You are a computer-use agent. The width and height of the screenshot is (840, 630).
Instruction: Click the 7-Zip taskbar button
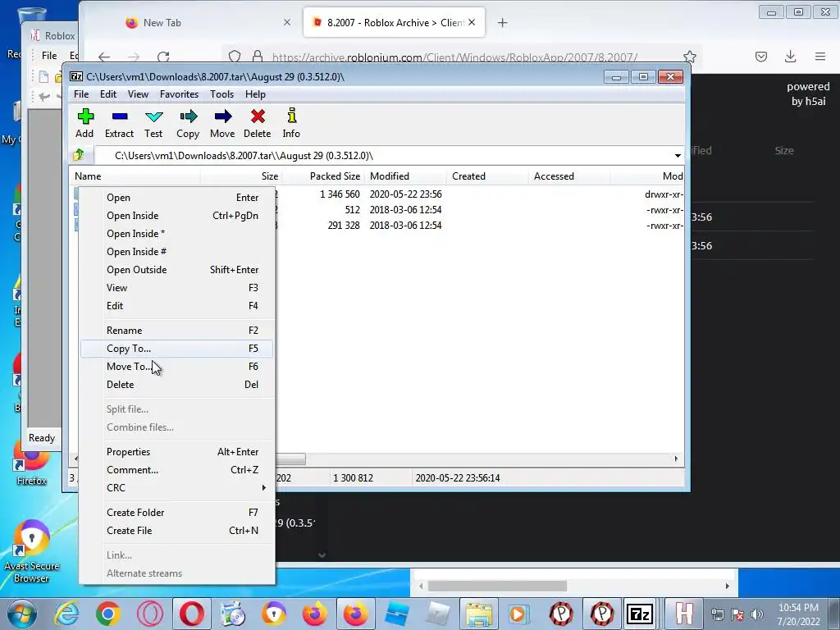pos(640,614)
